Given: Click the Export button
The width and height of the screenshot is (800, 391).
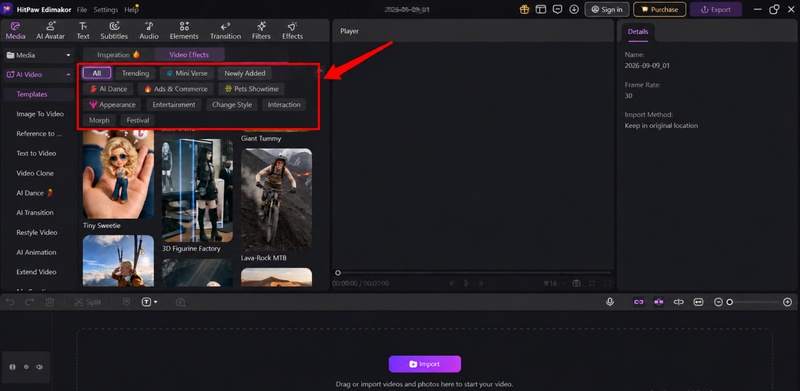Looking at the screenshot, I should pyautogui.click(x=716, y=10).
